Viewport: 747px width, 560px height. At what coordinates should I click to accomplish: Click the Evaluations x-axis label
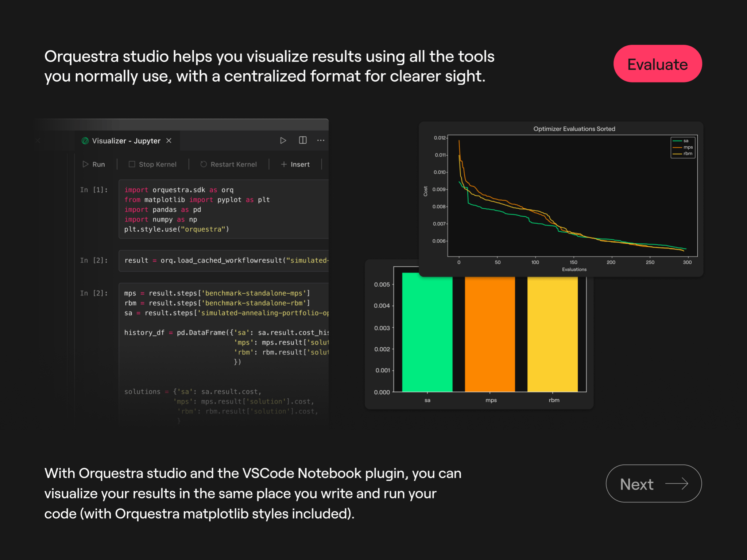(574, 270)
